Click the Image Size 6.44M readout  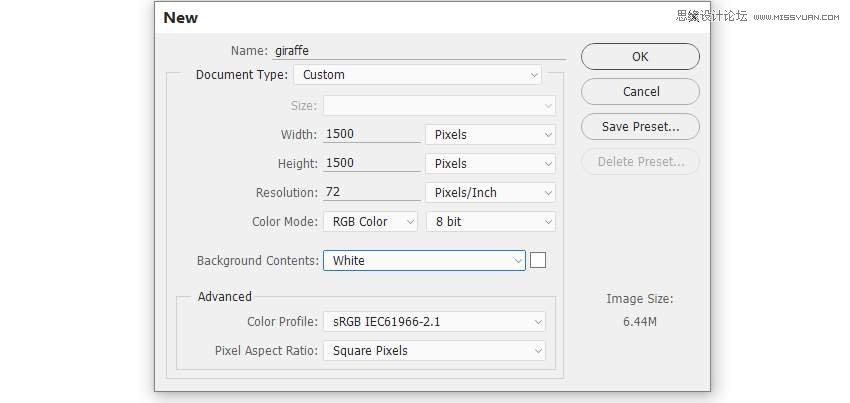pyautogui.click(x=640, y=321)
